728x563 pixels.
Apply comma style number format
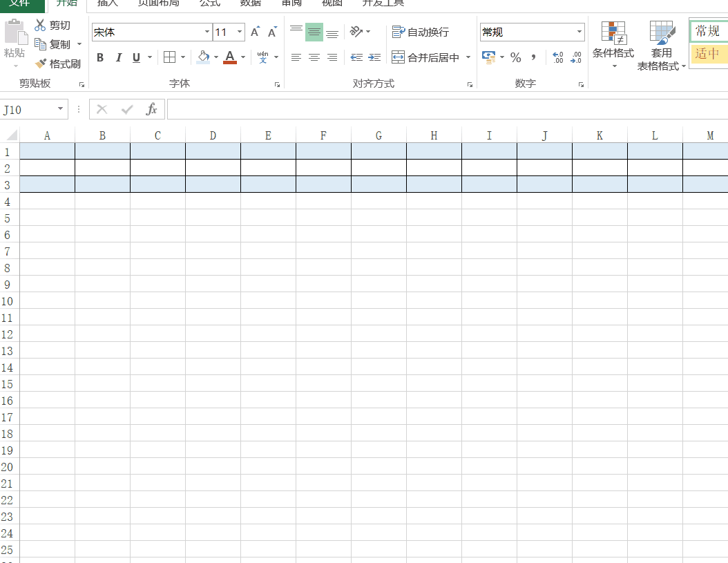click(x=533, y=57)
